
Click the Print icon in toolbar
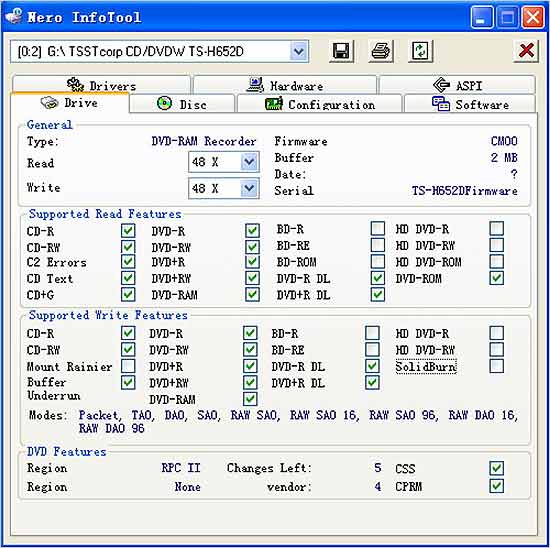pos(381,51)
